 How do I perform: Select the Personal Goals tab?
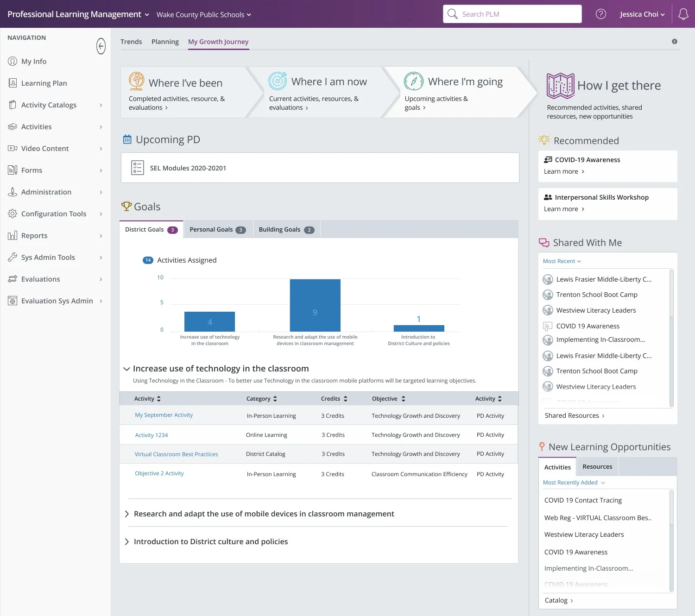[x=218, y=229]
